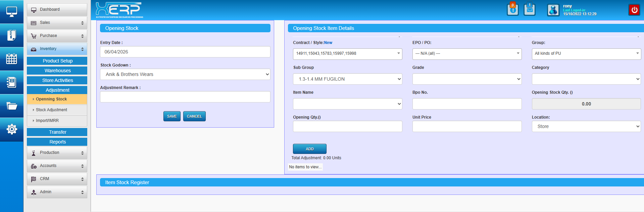
Task: Open the Sub Group dropdown
Action: point(347,79)
